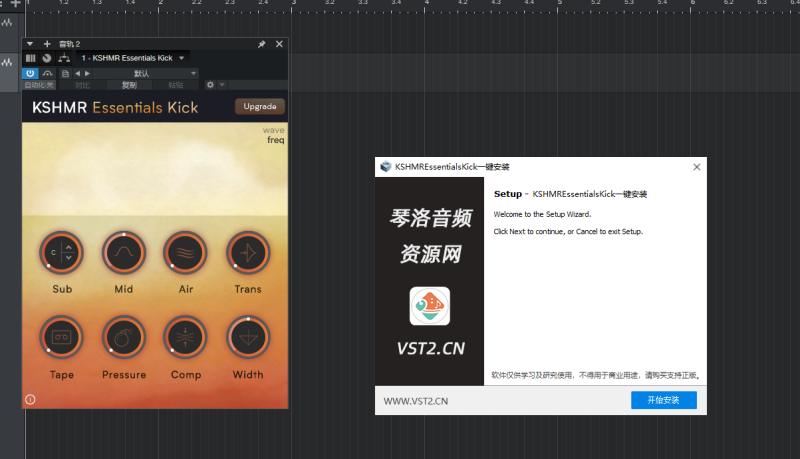Click the Trans knob icon
This screenshot has height=459, width=800.
point(248,254)
